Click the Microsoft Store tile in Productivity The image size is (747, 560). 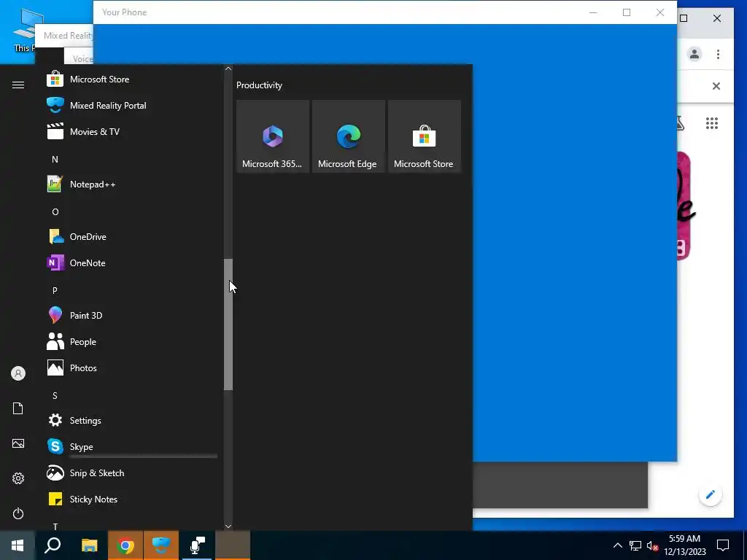(x=425, y=136)
